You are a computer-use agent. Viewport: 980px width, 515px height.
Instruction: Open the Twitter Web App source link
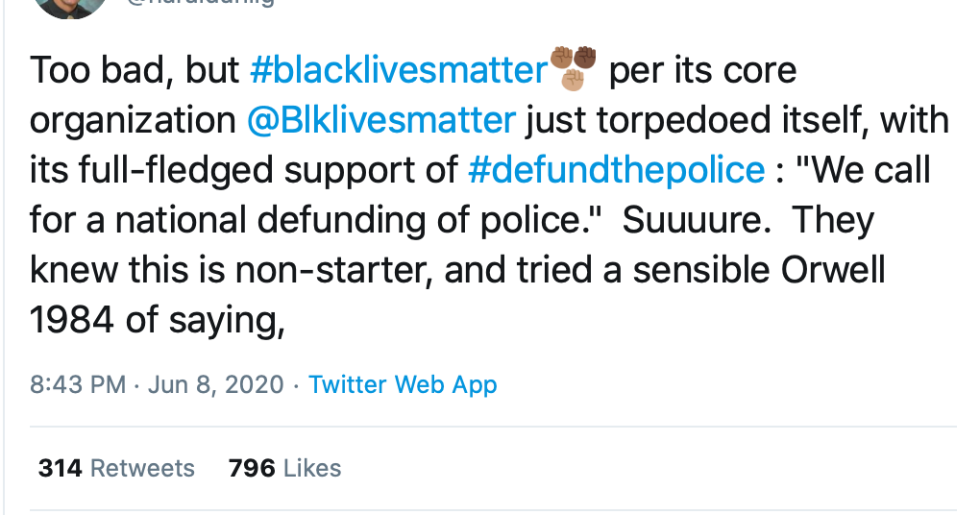click(x=403, y=385)
